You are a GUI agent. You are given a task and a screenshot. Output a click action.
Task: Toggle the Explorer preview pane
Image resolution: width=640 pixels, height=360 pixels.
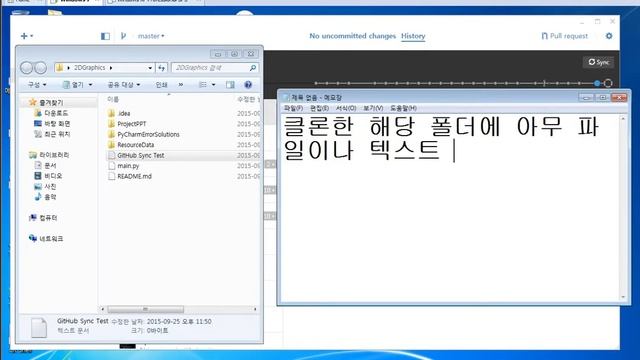(230, 84)
